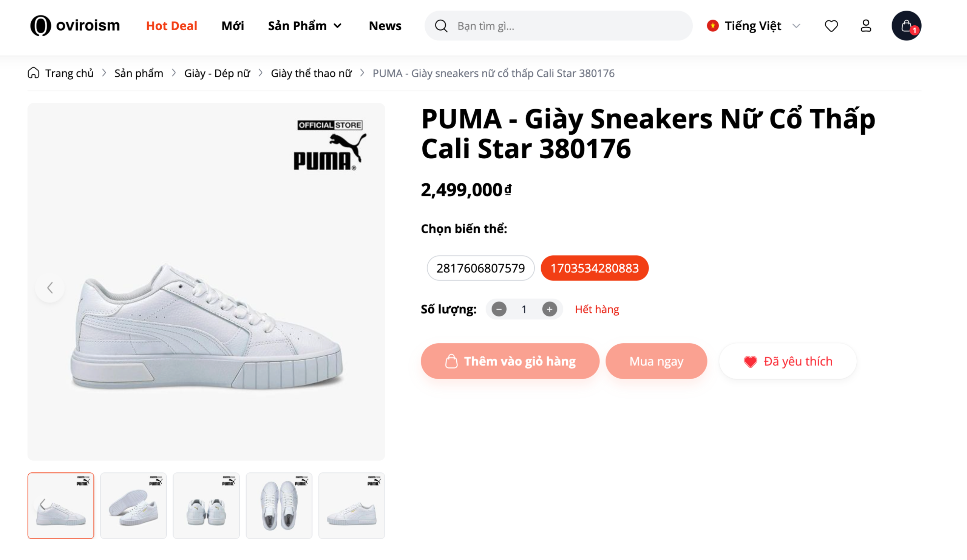Click the user account icon
Viewport: 967px width, 560px height.
866,26
